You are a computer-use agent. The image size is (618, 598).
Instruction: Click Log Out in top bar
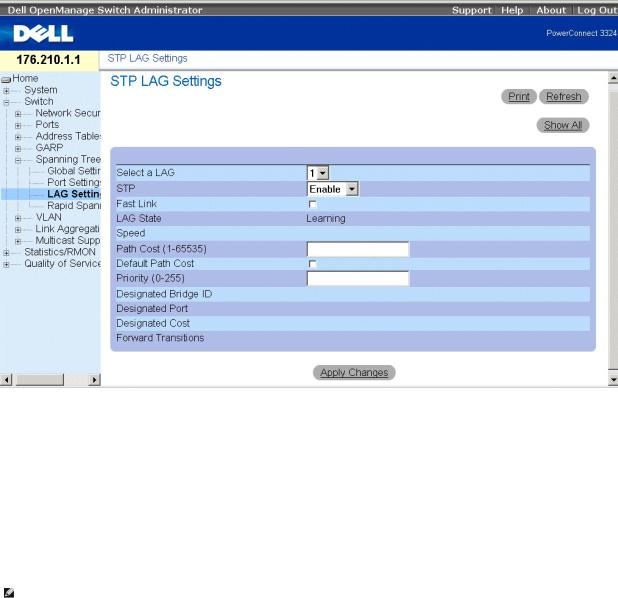[x=597, y=10]
